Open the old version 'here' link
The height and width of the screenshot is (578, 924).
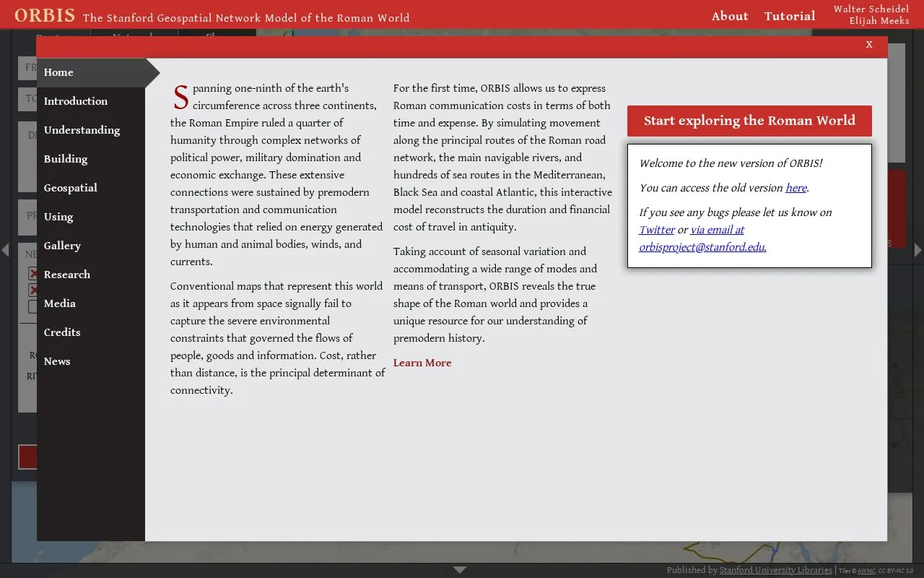[796, 188]
